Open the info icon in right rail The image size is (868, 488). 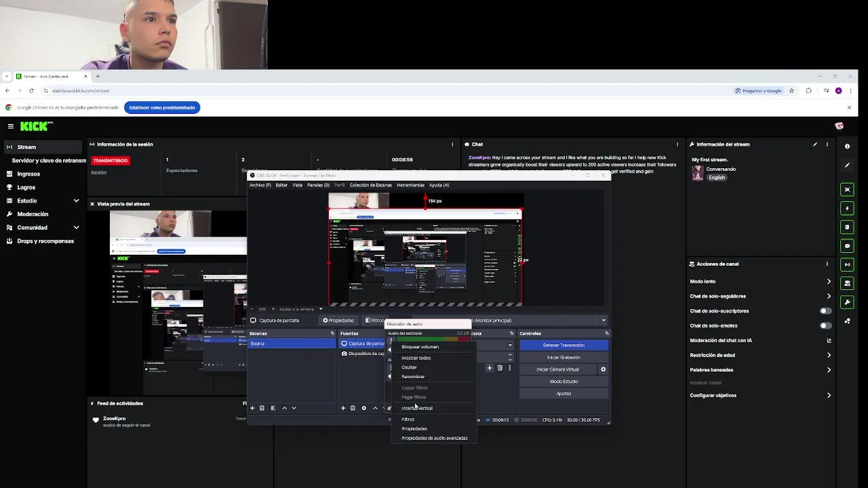(847, 146)
